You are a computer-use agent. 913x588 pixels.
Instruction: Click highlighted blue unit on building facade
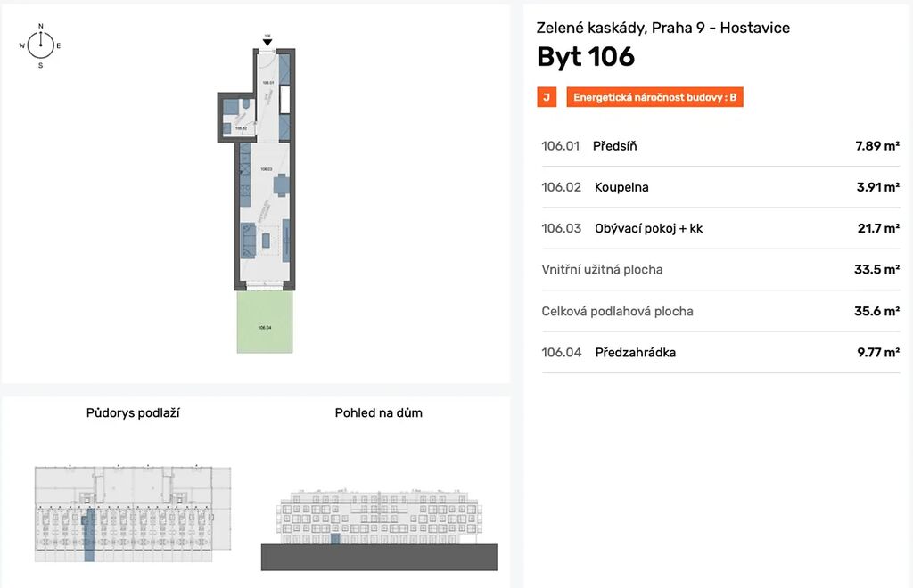pos(335,539)
